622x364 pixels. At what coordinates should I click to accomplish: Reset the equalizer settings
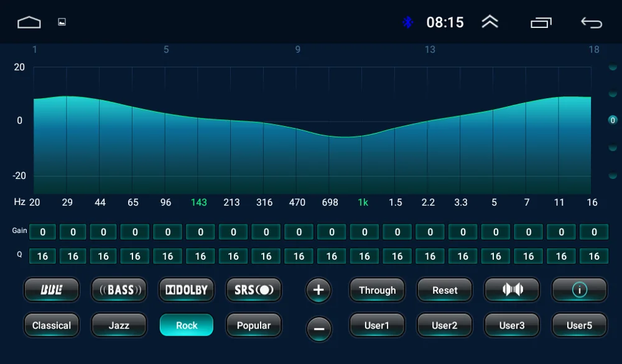(445, 290)
